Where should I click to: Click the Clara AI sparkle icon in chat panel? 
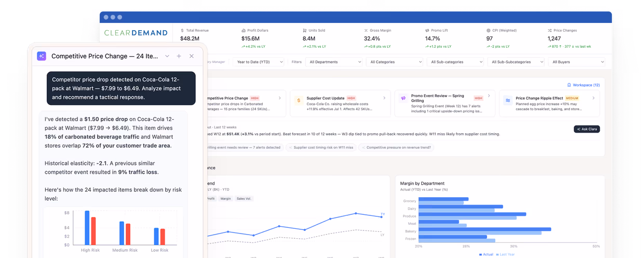point(42,56)
